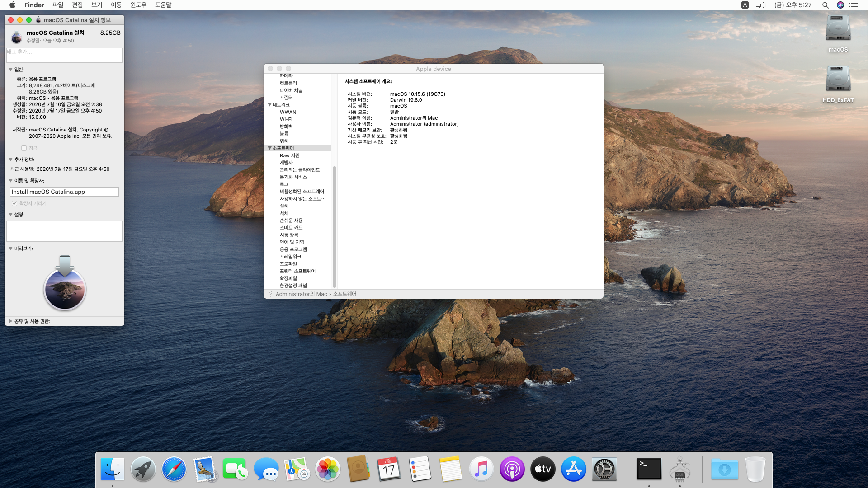Open the 윈도우 menu
This screenshot has height=488, width=868.
(138, 5)
